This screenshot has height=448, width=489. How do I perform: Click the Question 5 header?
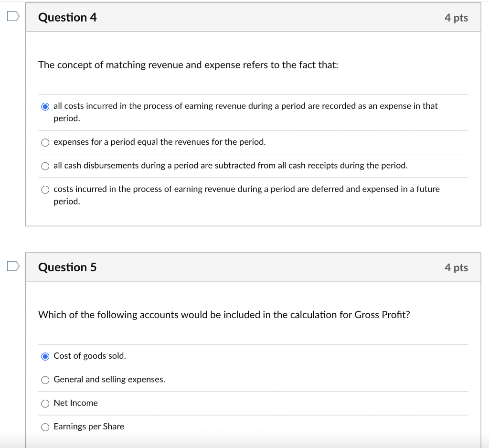(x=67, y=267)
